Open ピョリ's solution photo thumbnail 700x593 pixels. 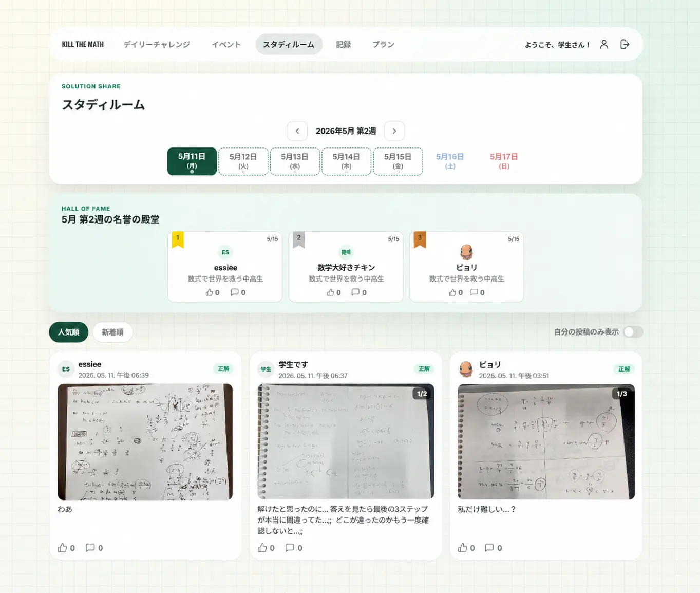(x=546, y=441)
